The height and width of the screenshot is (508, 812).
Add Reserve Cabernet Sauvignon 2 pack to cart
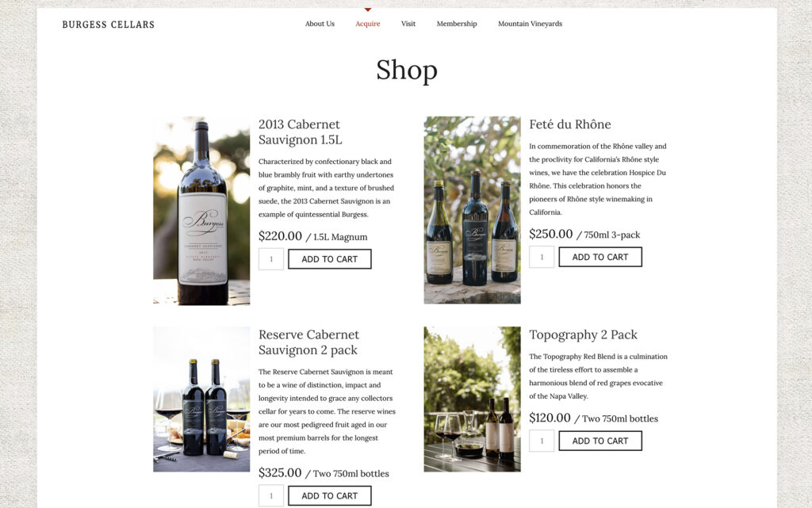click(x=329, y=495)
